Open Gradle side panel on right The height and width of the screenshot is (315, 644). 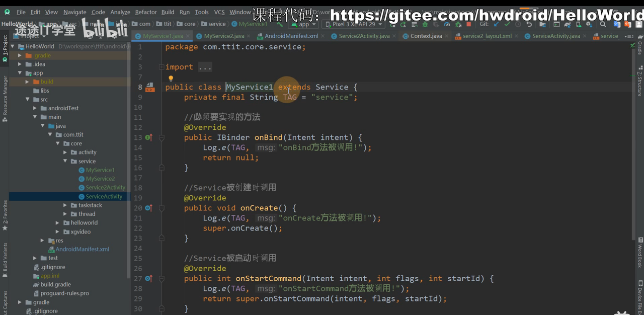(640, 45)
